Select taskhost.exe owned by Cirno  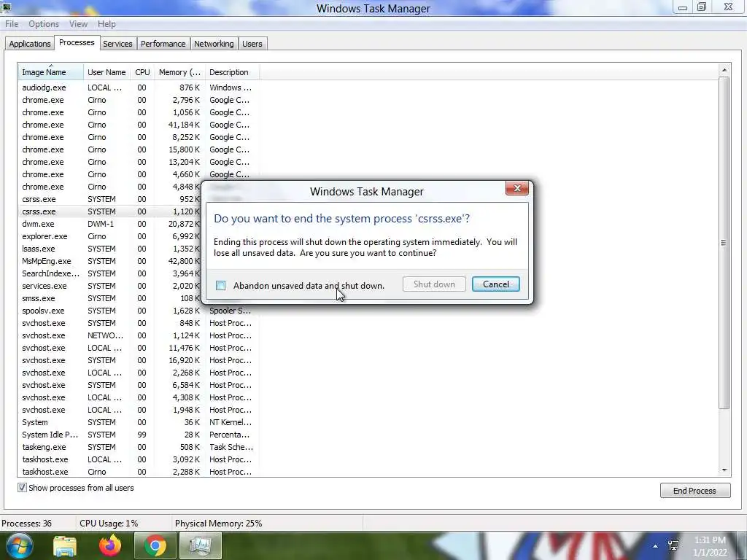point(138,472)
